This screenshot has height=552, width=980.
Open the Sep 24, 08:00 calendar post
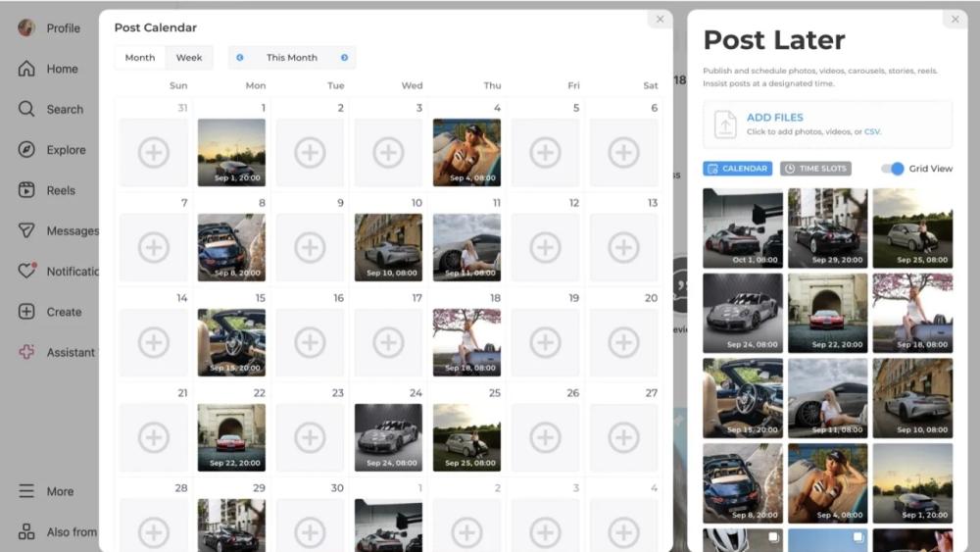pyautogui.click(x=388, y=437)
